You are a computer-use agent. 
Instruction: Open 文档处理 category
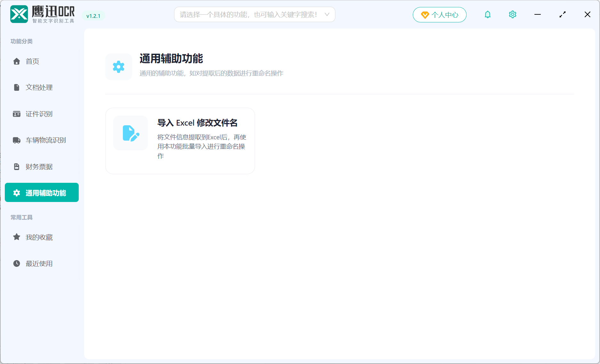coord(42,88)
